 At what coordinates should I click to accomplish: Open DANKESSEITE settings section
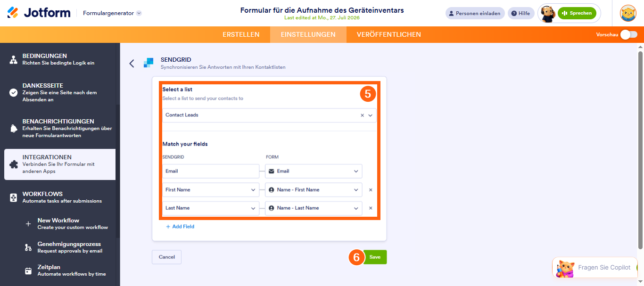(58, 92)
